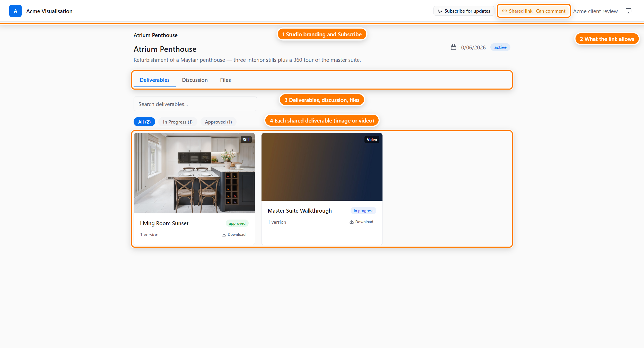Select the All (2) filter
This screenshot has height=348, width=644.
click(x=144, y=122)
